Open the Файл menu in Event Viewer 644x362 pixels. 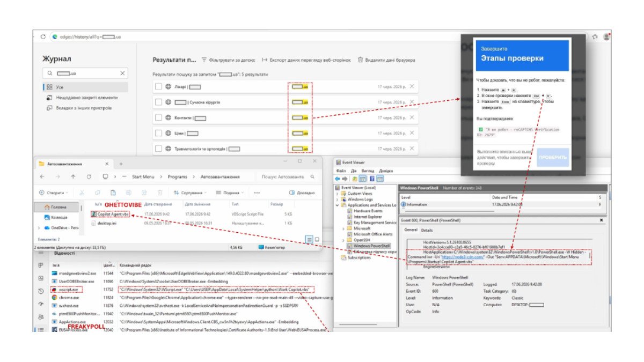341,171
